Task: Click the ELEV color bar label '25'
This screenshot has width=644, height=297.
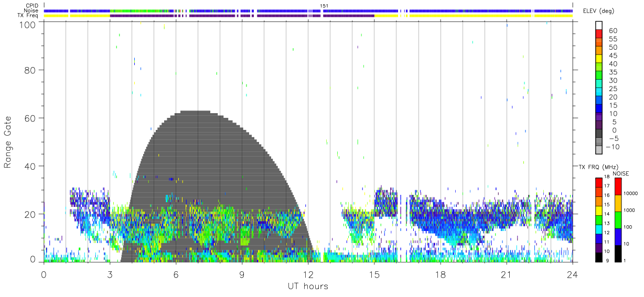Action: point(612,89)
